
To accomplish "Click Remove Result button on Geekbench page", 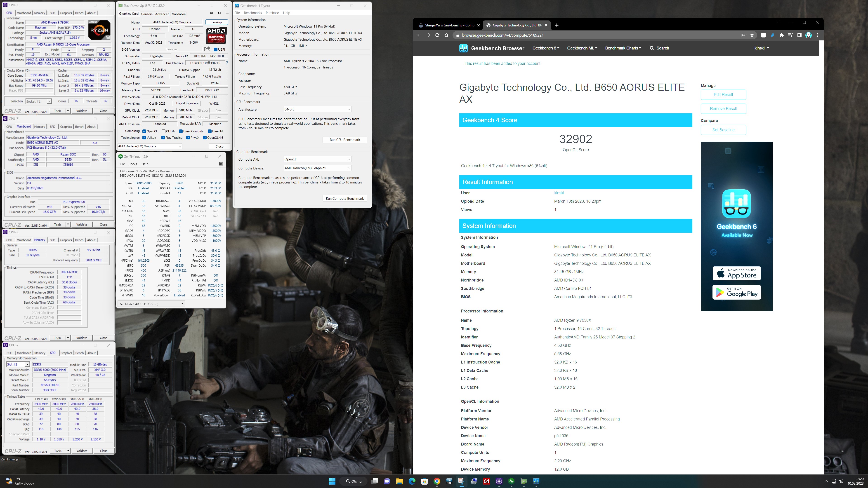I will point(723,109).
